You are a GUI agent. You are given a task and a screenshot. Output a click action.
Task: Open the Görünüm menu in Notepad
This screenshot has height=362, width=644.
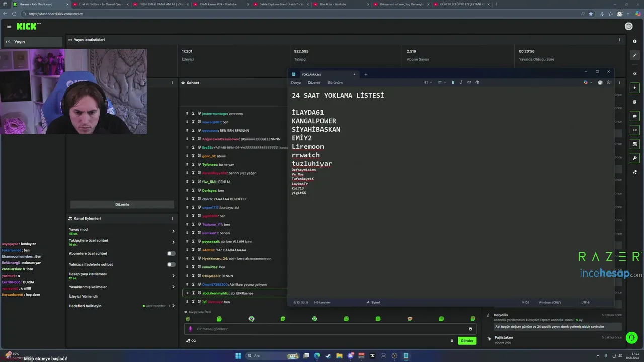point(335,82)
